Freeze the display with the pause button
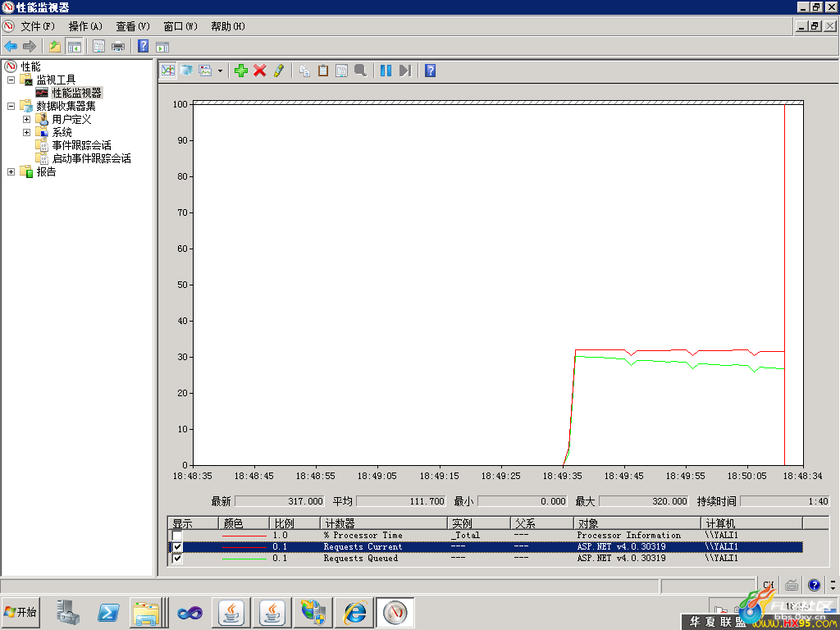The width and height of the screenshot is (840, 630). 386,71
